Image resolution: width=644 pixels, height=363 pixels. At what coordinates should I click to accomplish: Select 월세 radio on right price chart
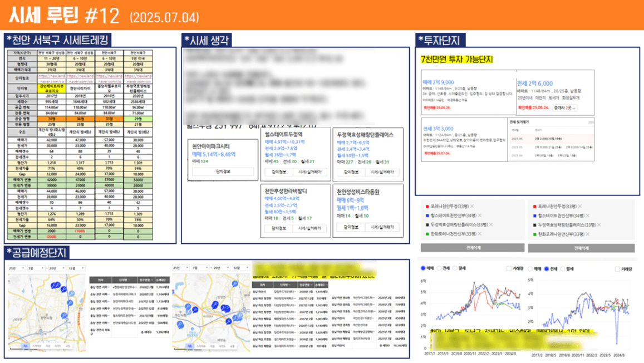pos(563,269)
